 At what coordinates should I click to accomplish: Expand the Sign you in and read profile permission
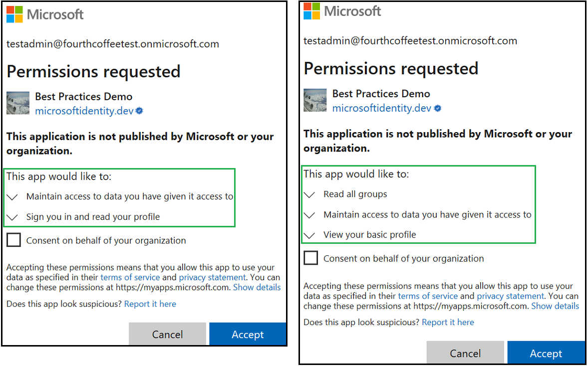pyautogui.click(x=12, y=217)
